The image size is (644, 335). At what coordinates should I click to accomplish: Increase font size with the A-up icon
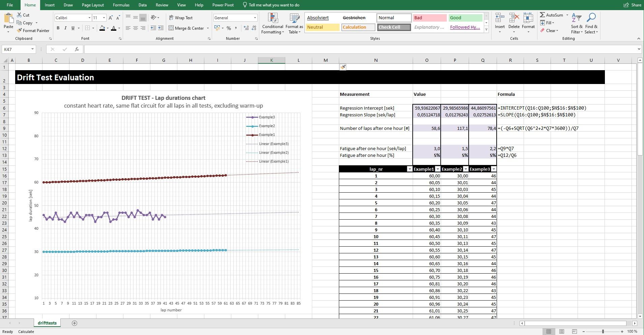111,18
